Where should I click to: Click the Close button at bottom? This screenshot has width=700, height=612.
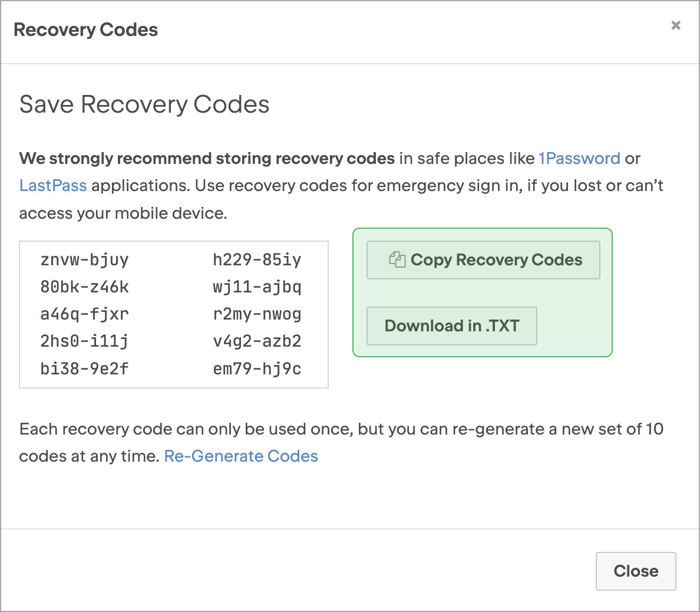(636, 571)
